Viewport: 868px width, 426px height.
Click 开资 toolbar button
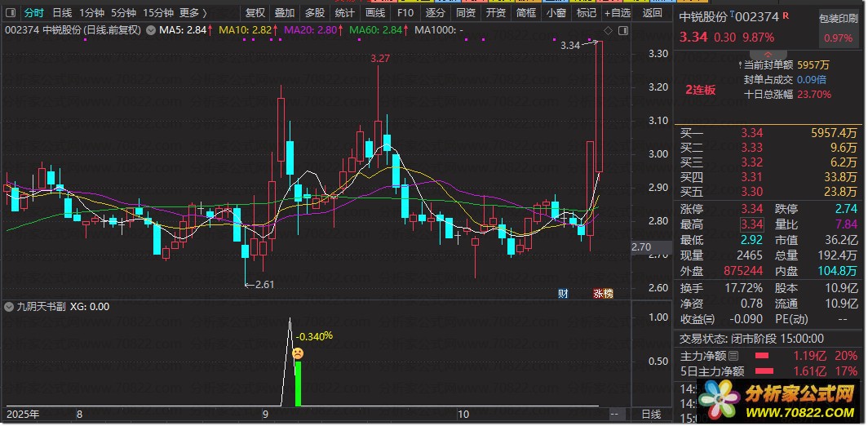495,13
